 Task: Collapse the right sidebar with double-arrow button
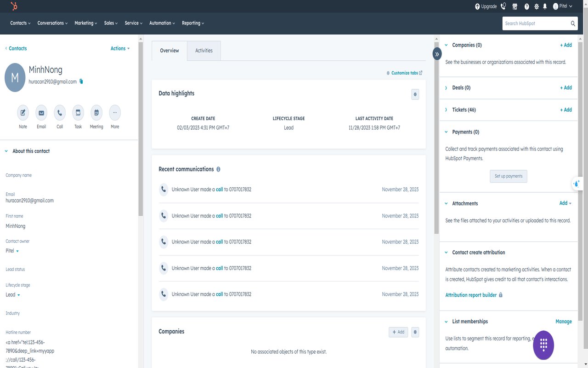(437, 54)
